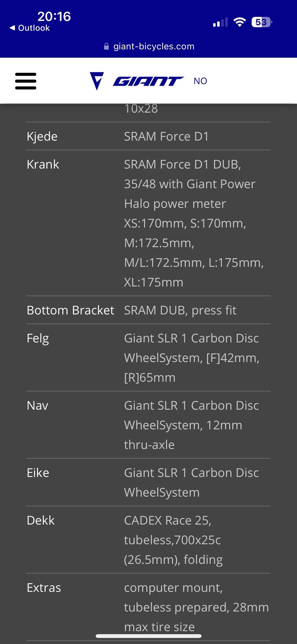Click the GIANT wordmark
Screen dimensions: 297x644
pos(148,81)
